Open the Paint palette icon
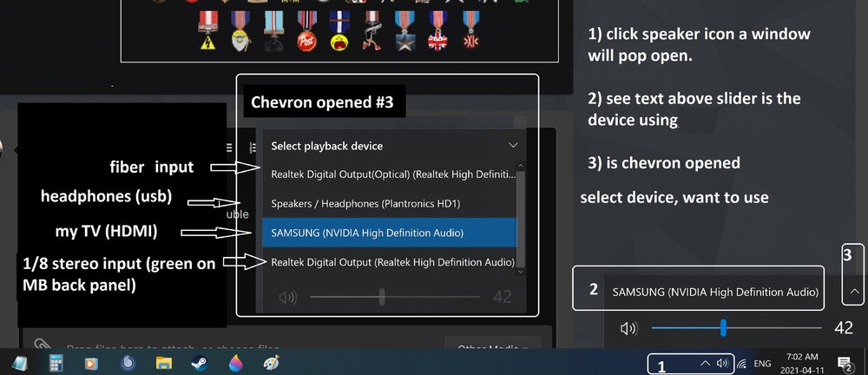The image size is (868, 375). point(272,362)
